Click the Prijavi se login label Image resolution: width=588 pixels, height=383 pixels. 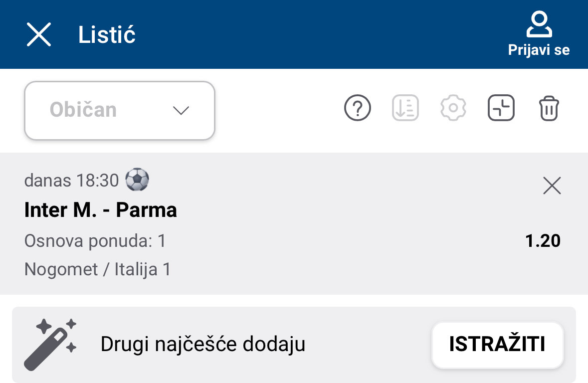point(539,50)
